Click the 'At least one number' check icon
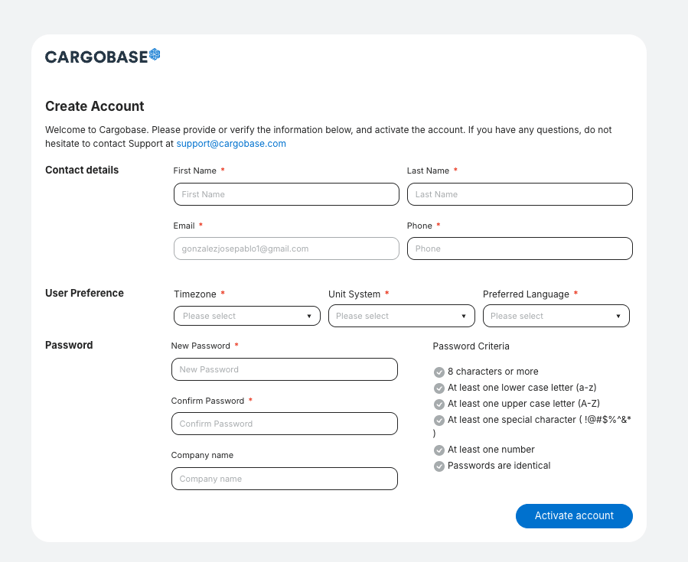Screen dimensions: 688x562 point(439,450)
